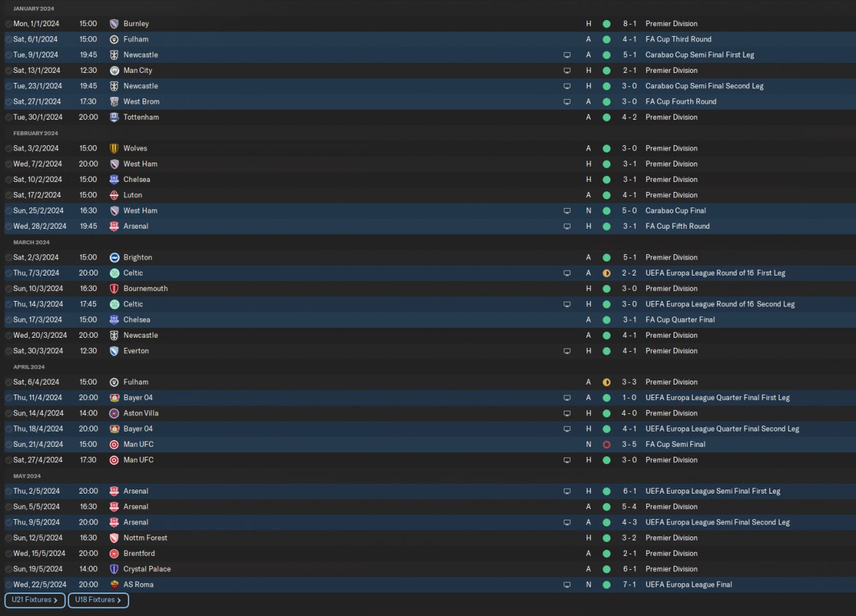The height and width of the screenshot is (616, 856).
Task: Click the red loss indicator on the FA Cup Semi Final row
Action: coord(607,444)
